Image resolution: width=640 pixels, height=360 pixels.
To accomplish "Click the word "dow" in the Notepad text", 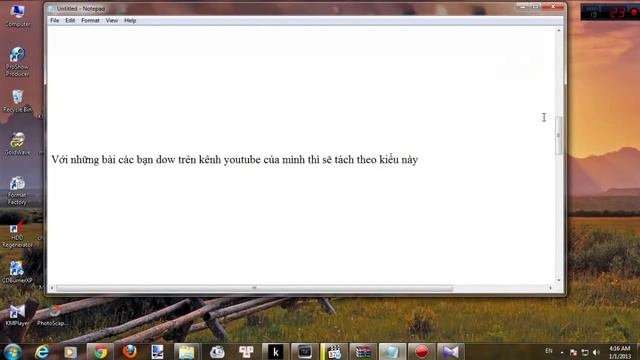I will [165, 160].
